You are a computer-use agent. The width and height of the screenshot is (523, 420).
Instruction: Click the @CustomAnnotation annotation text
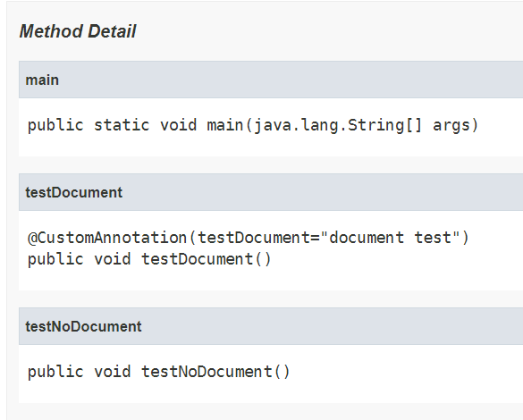tap(107, 238)
